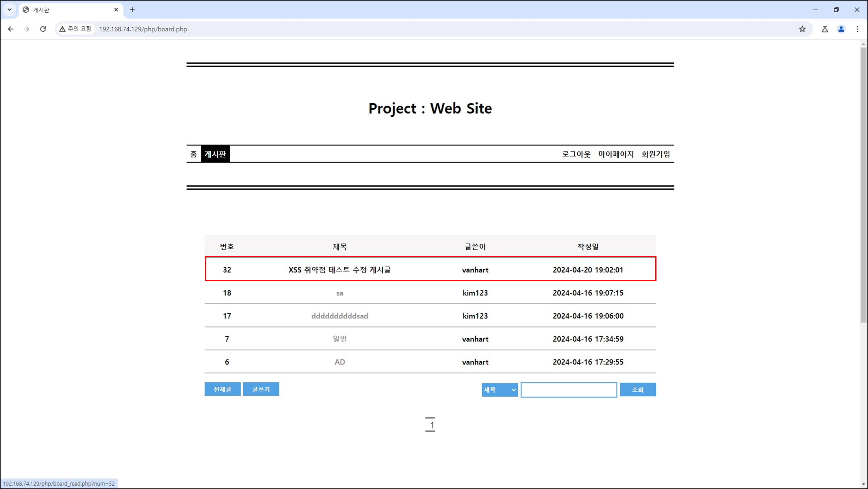Click post number 18 cell
Image resolution: width=868 pixels, height=489 pixels.
[227, 293]
